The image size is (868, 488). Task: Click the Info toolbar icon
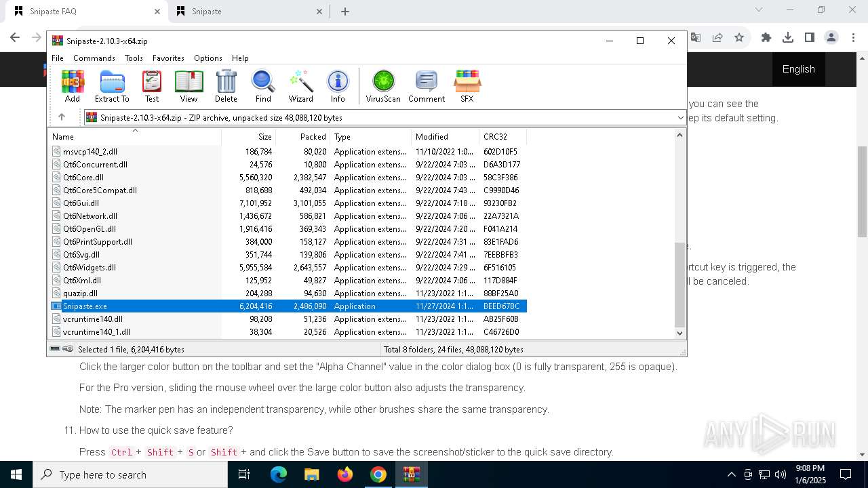(338, 86)
